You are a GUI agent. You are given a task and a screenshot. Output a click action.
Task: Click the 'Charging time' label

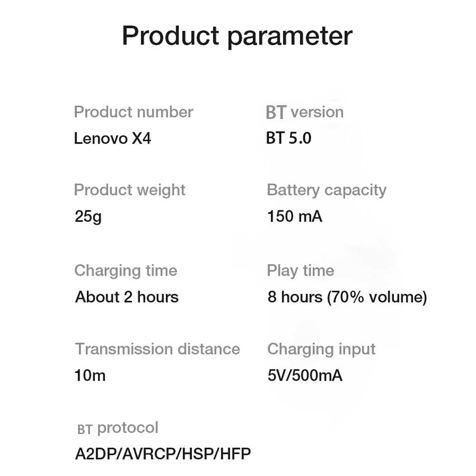tap(126, 271)
